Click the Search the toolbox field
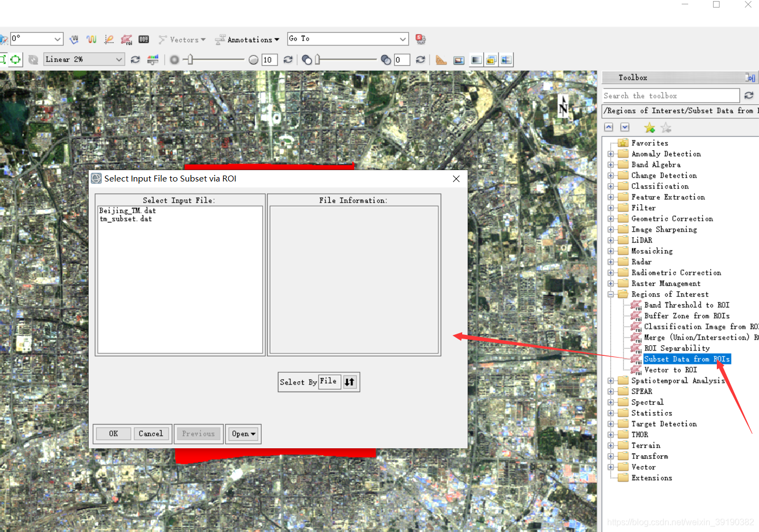759x532 pixels. coord(671,96)
